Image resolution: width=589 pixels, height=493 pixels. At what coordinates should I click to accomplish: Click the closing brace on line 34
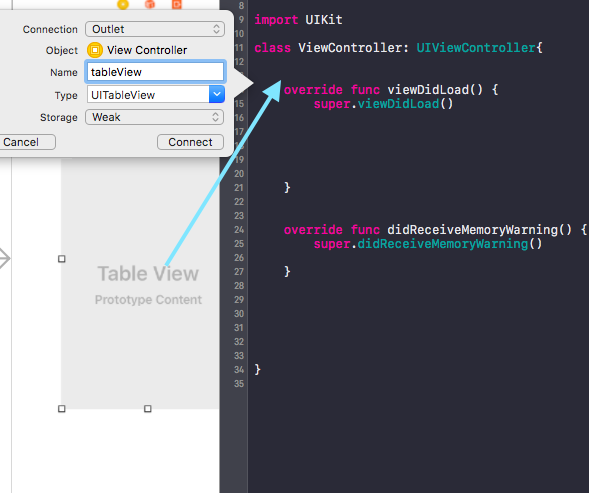click(257, 370)
